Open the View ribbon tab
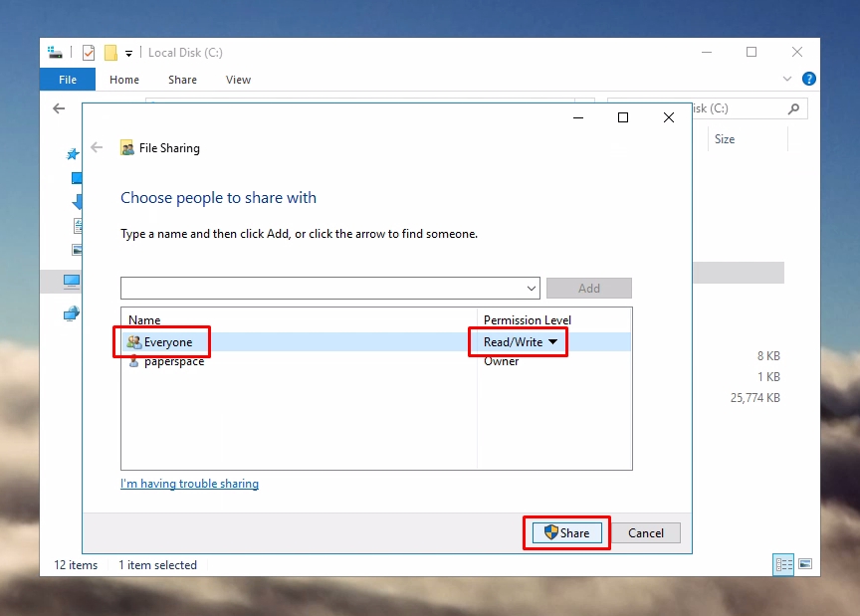Screen dimensions: 860x616 coord(238,80)
